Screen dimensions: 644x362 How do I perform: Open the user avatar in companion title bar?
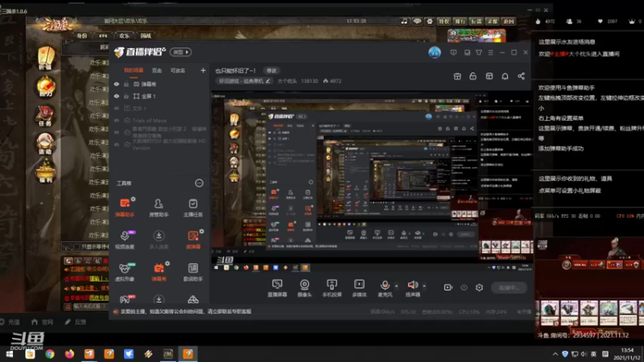tap(435, 52)
